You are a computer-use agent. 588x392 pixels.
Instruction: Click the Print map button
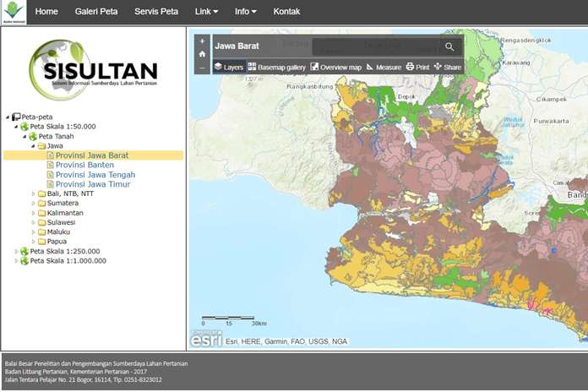[x=417, y=67]
